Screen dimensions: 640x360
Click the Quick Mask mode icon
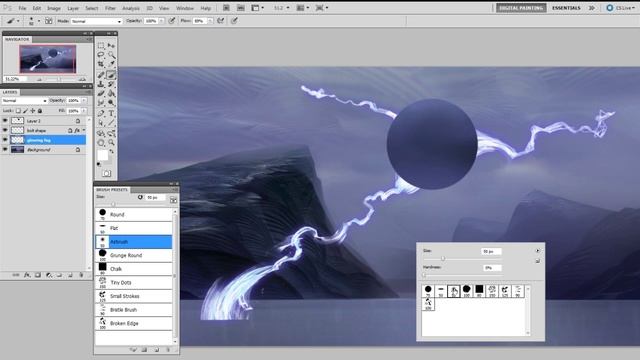pyautogui.click(x=107, y=173)
